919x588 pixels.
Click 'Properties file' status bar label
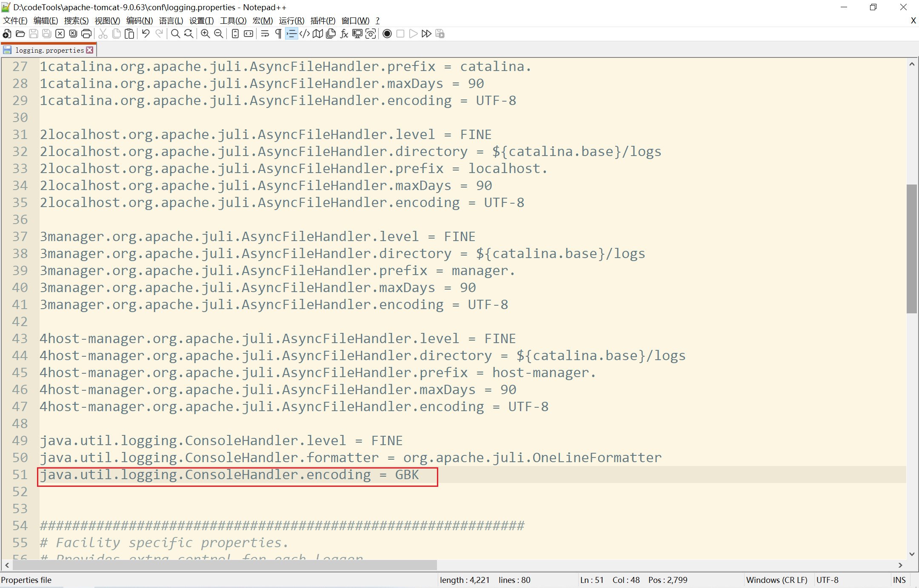[26, 580]
